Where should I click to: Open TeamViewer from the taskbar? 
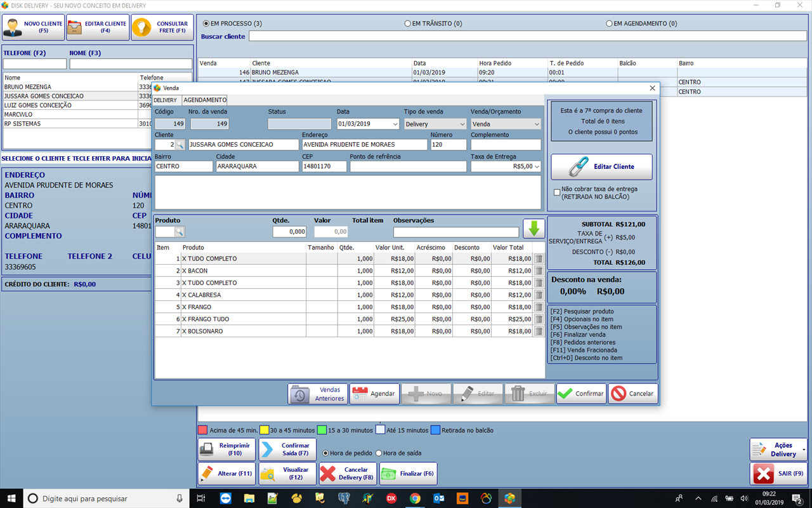226,498
